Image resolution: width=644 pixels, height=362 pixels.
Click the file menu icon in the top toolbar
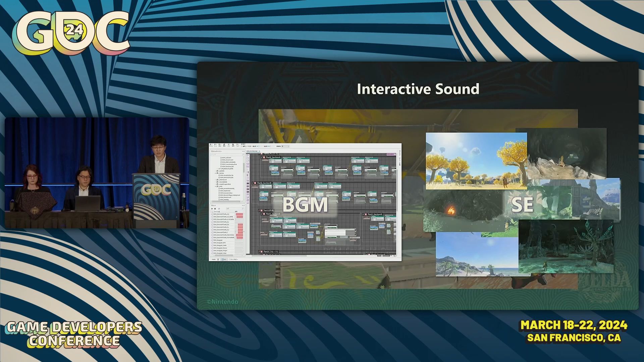coord(211,144)
